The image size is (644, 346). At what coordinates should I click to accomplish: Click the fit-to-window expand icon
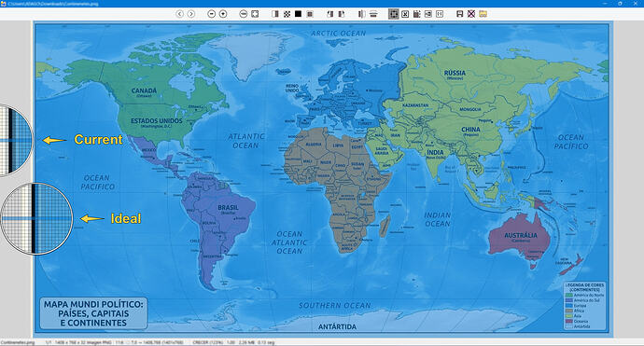(x=255, y=14)
